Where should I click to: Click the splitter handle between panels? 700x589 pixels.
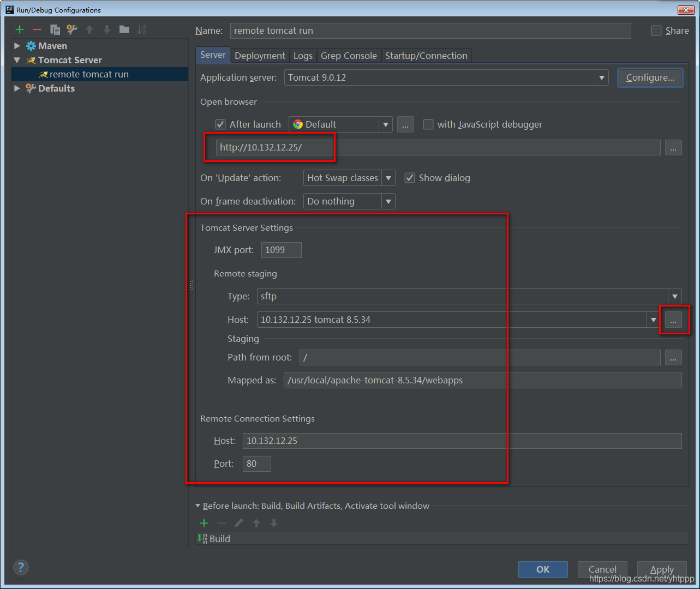(x=192, y=285)
